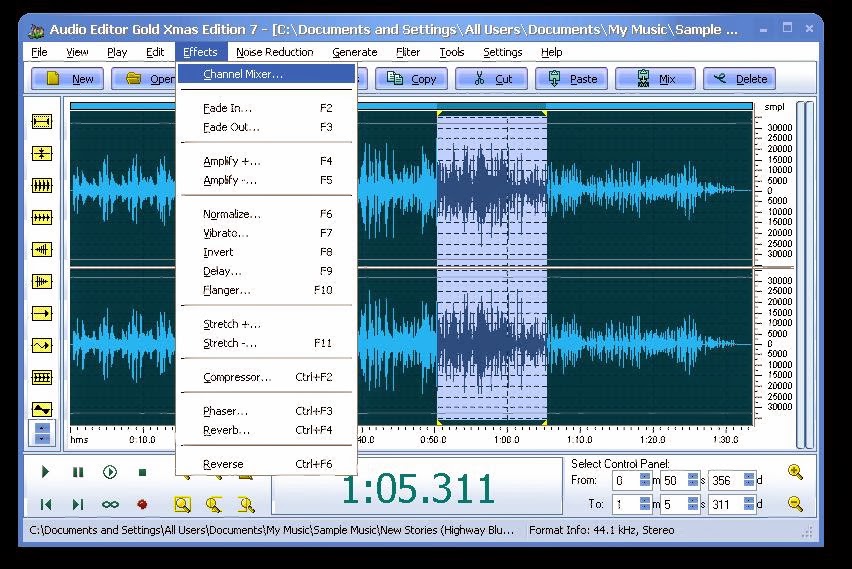
Task: Zoom out using the minus magnifier
Action: [x=795, y=504]
